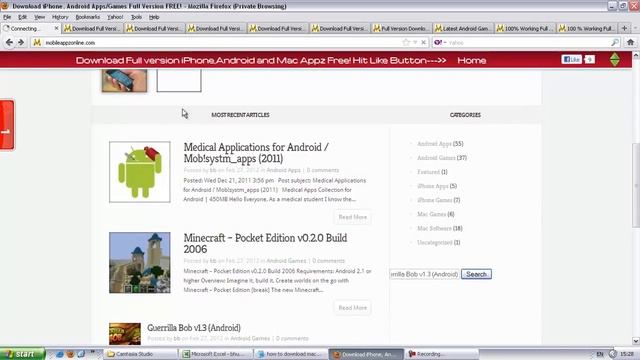640x360 pixels.
Task: Click Read More under Medical Applications
Action: (353, 217)
